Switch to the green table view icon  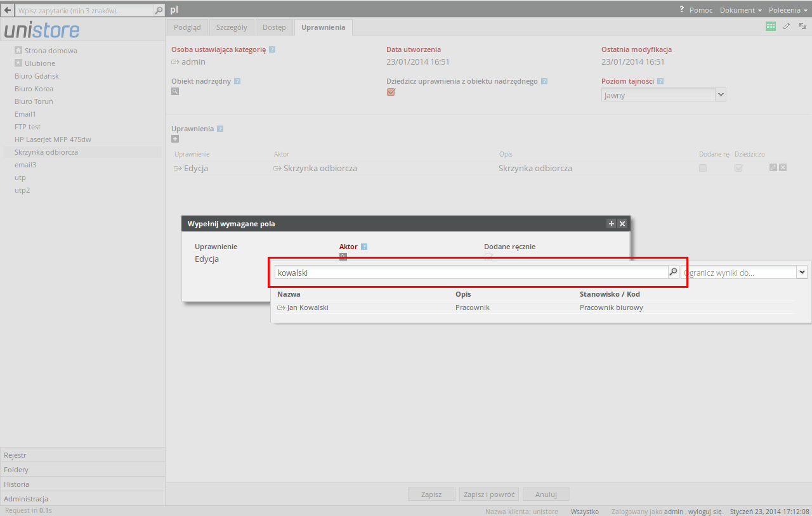[771, 27]
